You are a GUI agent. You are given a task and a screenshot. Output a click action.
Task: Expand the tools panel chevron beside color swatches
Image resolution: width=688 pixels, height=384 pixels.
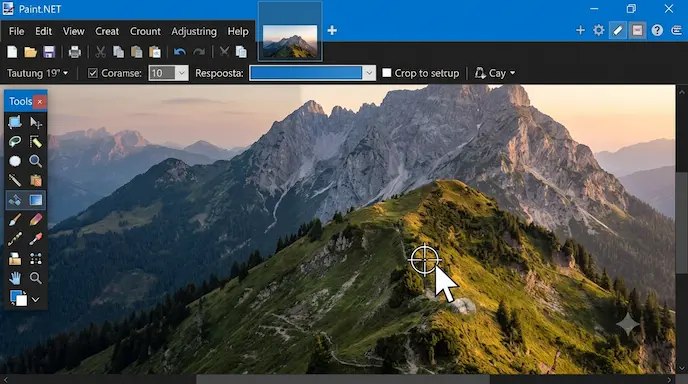click(36, 300)
